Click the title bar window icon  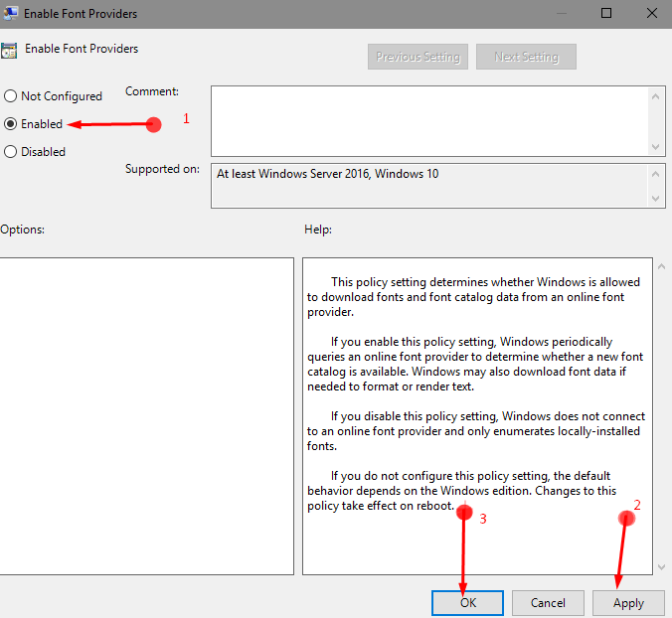click(x=10, y=13)
